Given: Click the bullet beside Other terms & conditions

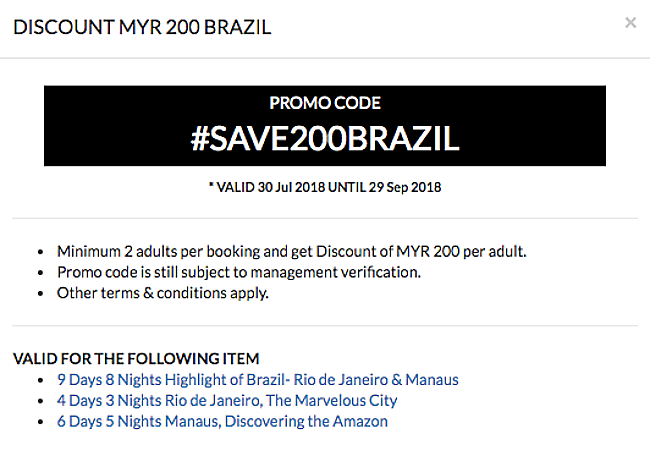Looking at the screenshot, I should click(39, 294).
